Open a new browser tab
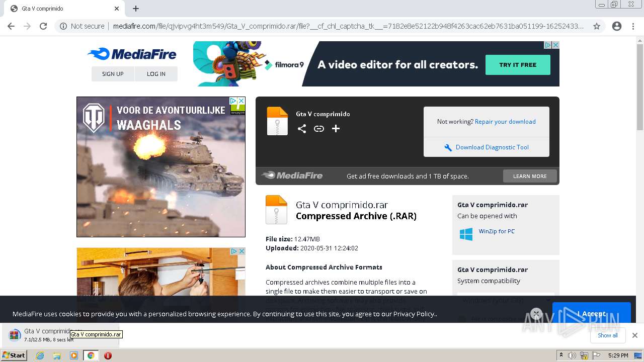 click(136, 9)
